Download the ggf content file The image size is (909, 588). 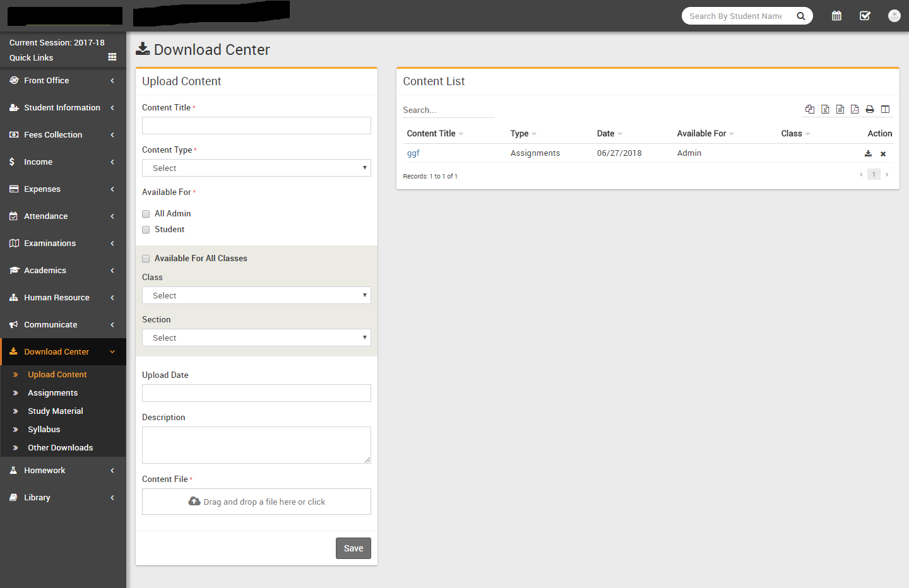point(868,153)
